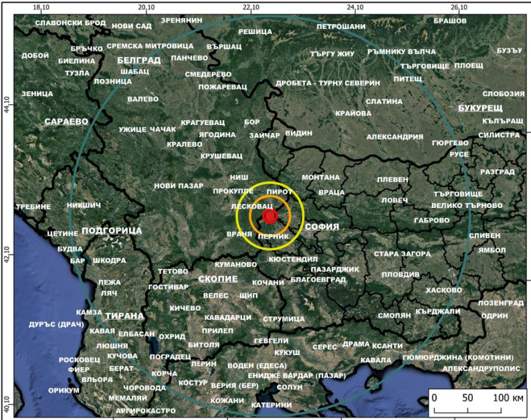
Task: Select the Благоевград label
Action: 318,280
